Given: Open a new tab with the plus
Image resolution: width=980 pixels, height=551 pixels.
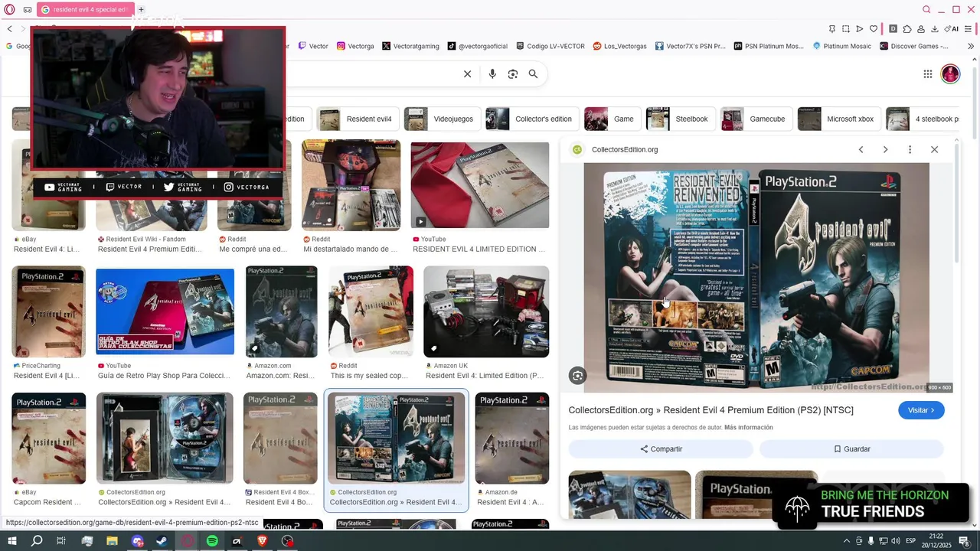Looking at the screenshot, I should coord(141,10).
